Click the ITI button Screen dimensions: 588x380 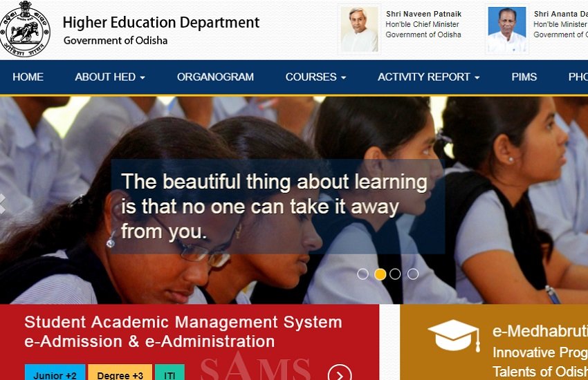tap(169, 372)
